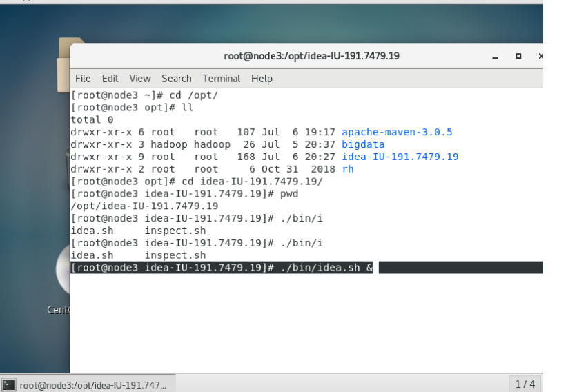Click the 'hadoop hadoop' owner text
This screenshot has width=568, height=392.
190,144
